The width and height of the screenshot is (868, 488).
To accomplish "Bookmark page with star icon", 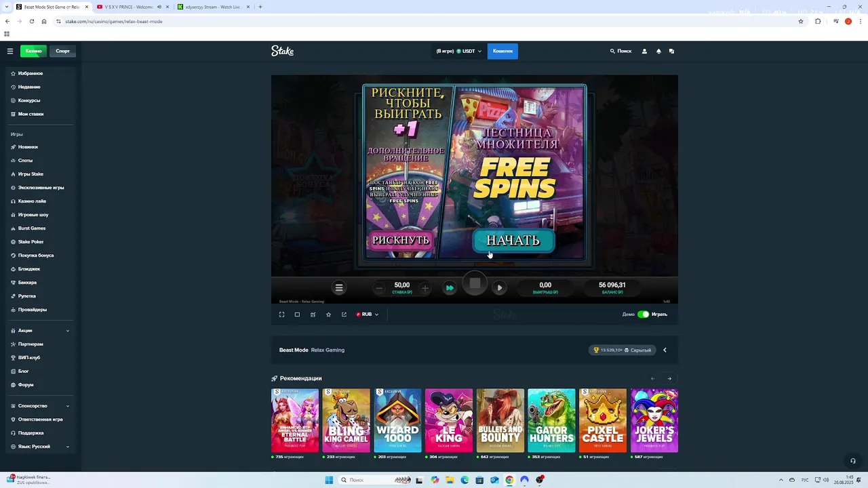I will pos(801,21).
